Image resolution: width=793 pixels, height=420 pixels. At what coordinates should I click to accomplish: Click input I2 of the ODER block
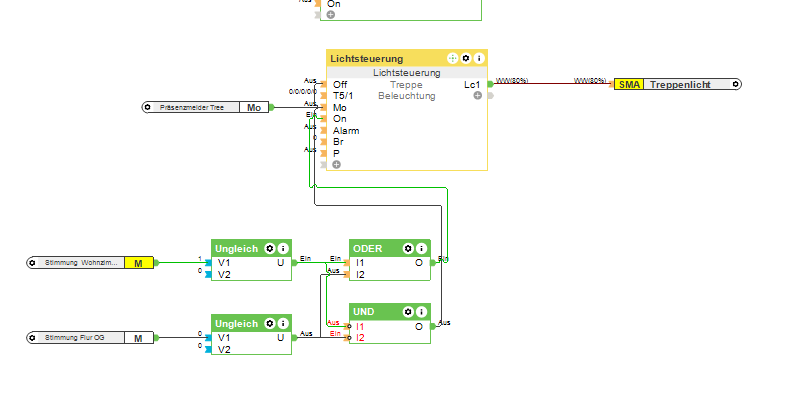(x=360, y=275)
